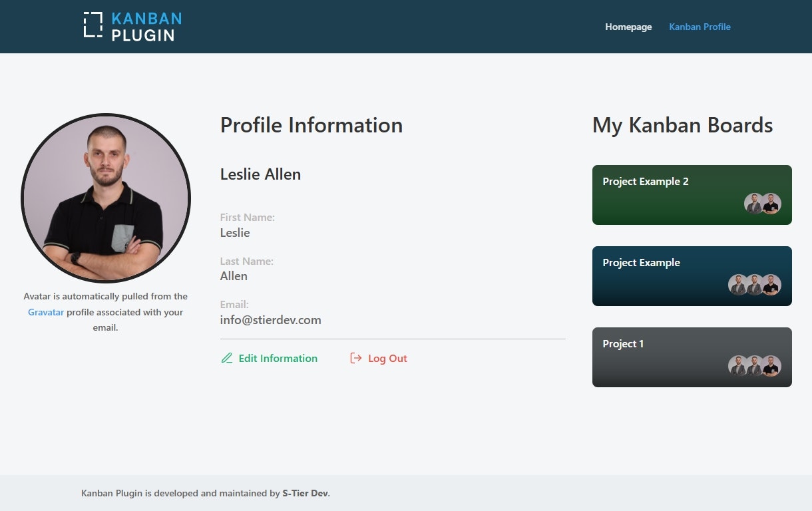Click the pencil icon beside Edit Information

226,358
